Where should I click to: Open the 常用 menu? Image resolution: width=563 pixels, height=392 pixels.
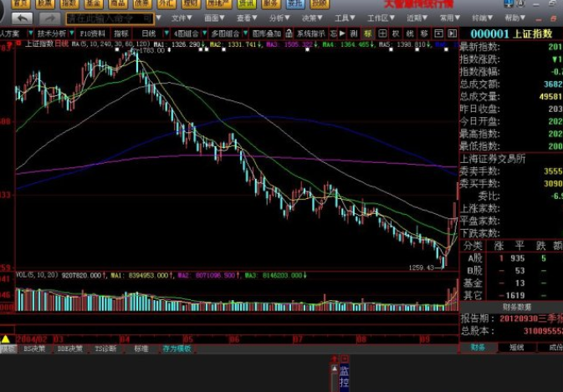point(450,18)
